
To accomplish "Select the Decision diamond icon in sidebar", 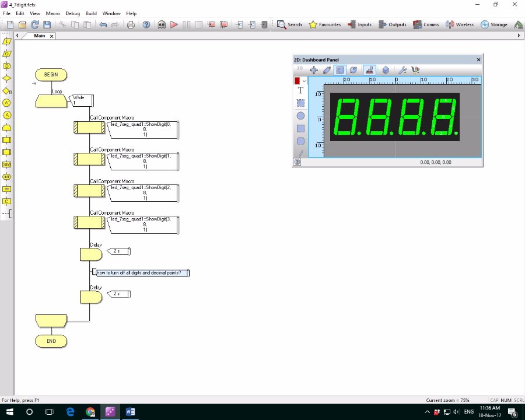I will (6, 78).
